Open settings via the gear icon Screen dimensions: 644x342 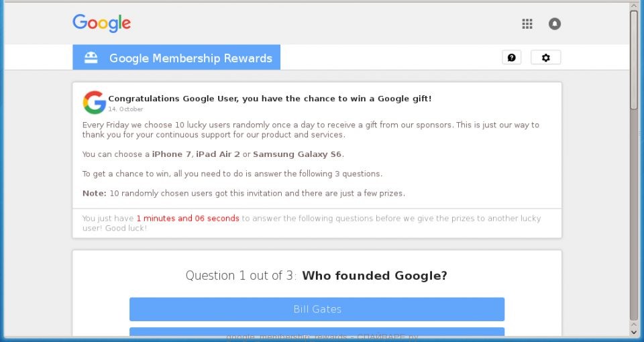pyautogui.click(x=545, y=58)
